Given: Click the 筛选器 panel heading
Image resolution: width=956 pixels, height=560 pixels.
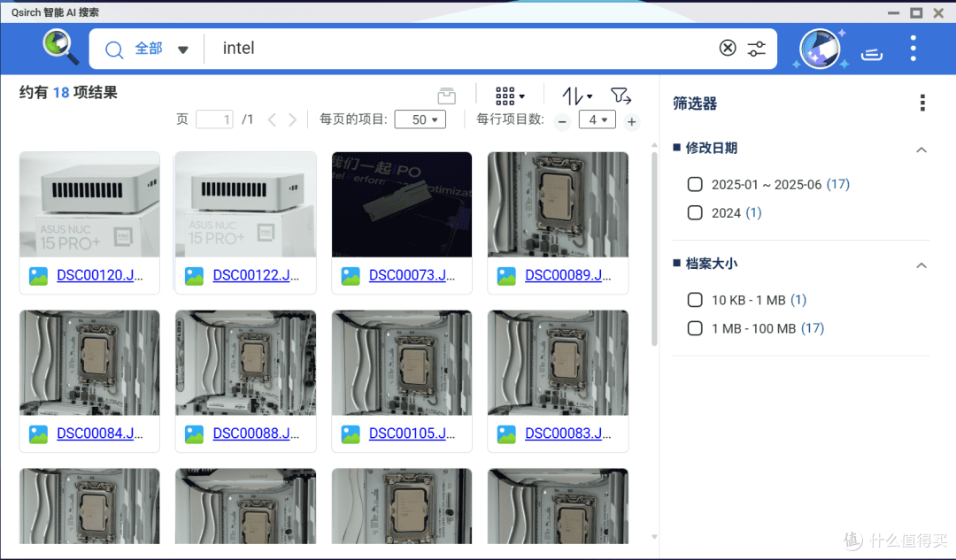Looking at the screenshot, I should (695, 104).
